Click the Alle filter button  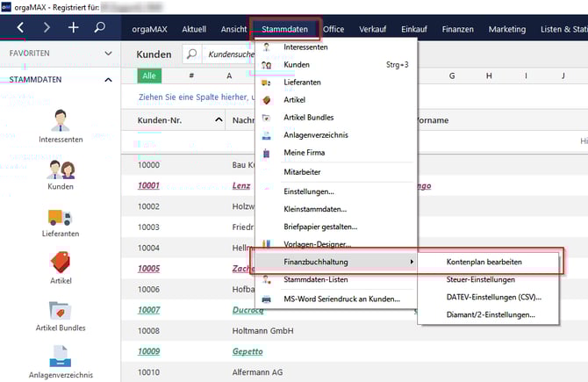click(150, 76)
